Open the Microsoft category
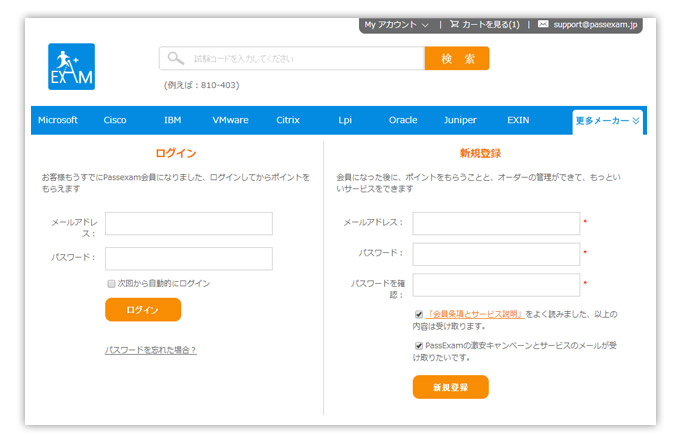Image resolution: width=680 pixels, height=446 pixels. (x=58, y=120)
